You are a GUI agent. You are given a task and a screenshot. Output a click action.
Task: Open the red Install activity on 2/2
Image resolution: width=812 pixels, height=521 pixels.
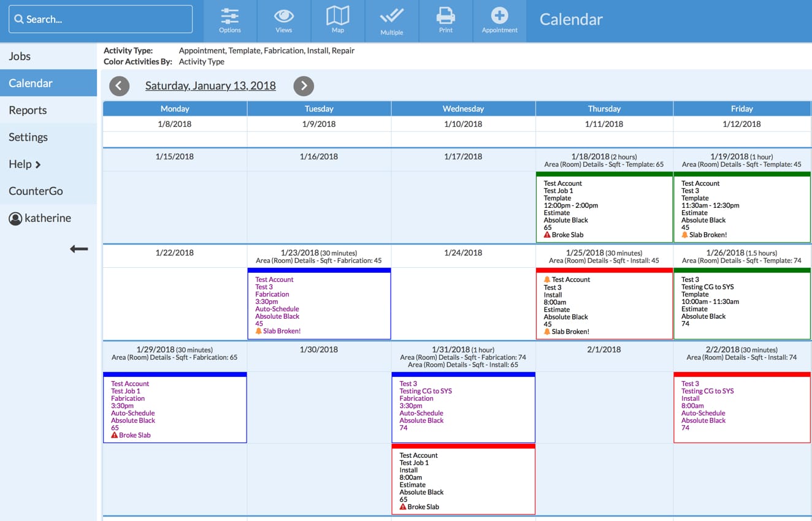742,407
